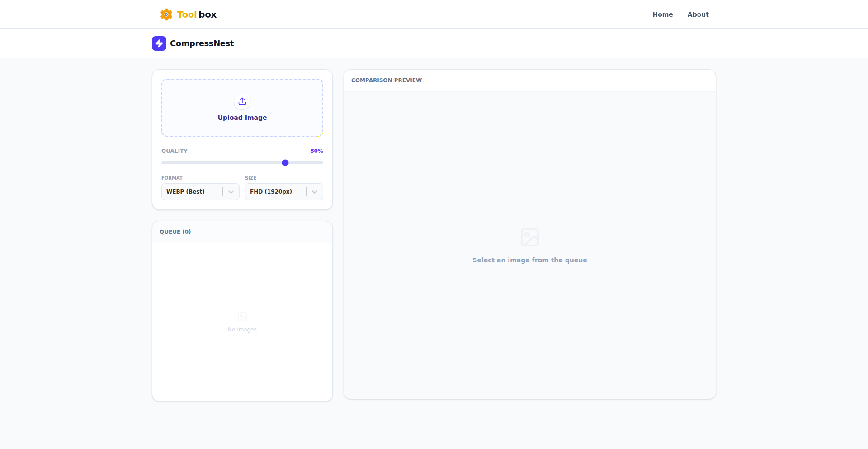Screen dimensions: 868x449
Task: Open the About page
Action: [698, 14]
